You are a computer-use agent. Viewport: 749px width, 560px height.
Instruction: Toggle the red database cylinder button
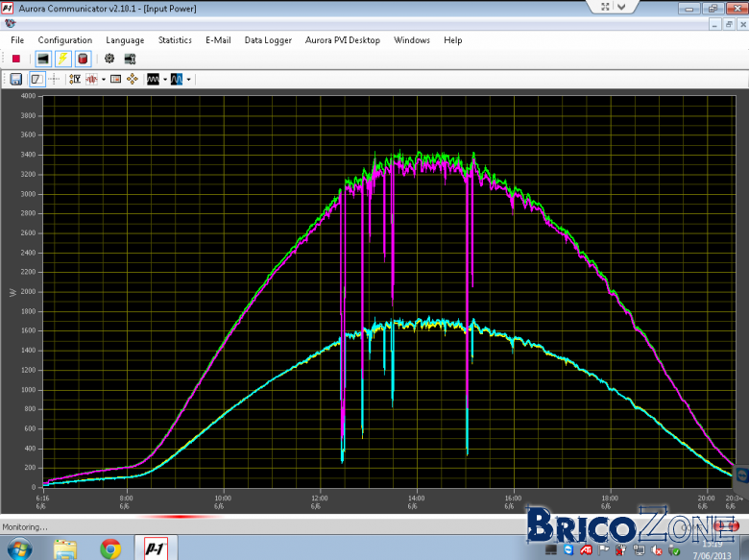pos(83,59)
